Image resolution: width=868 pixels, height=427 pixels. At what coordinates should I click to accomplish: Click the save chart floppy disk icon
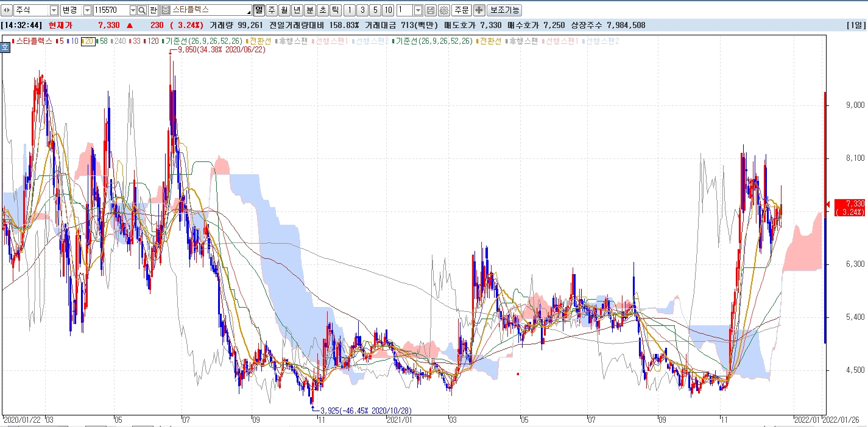[x=431, y=10]
